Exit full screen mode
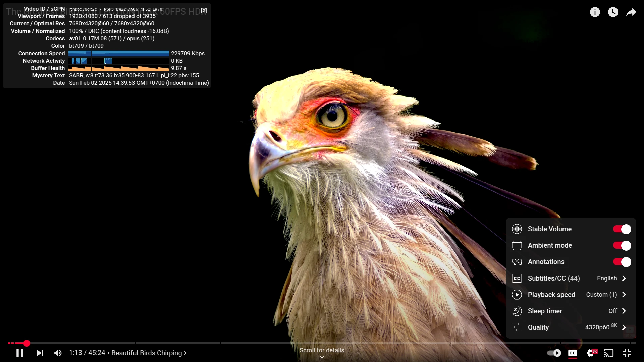This screenshot has height=362, width=644. click(627, 353)
